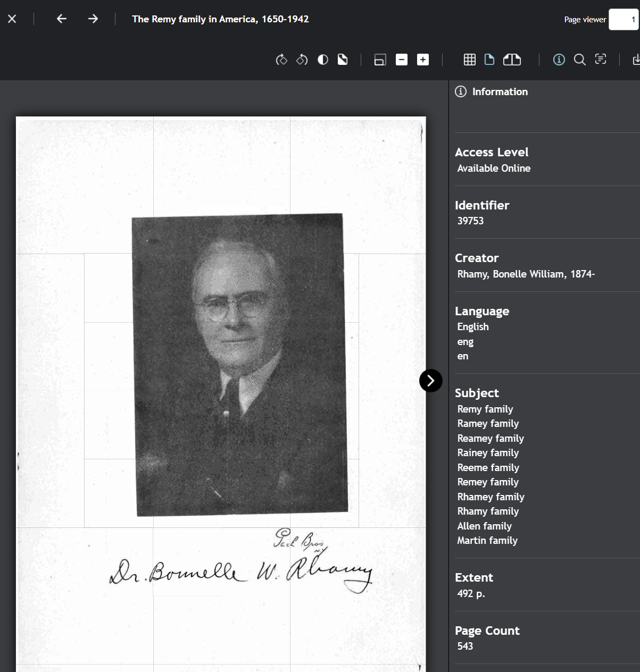Select the Rhamey family subject
The image size is (640, 672).
(x=491, y=497)
